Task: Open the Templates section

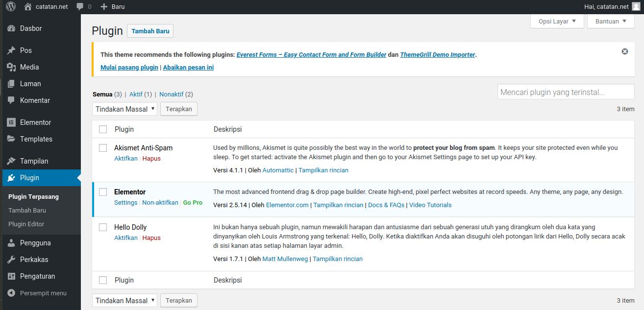Action: 35,139
